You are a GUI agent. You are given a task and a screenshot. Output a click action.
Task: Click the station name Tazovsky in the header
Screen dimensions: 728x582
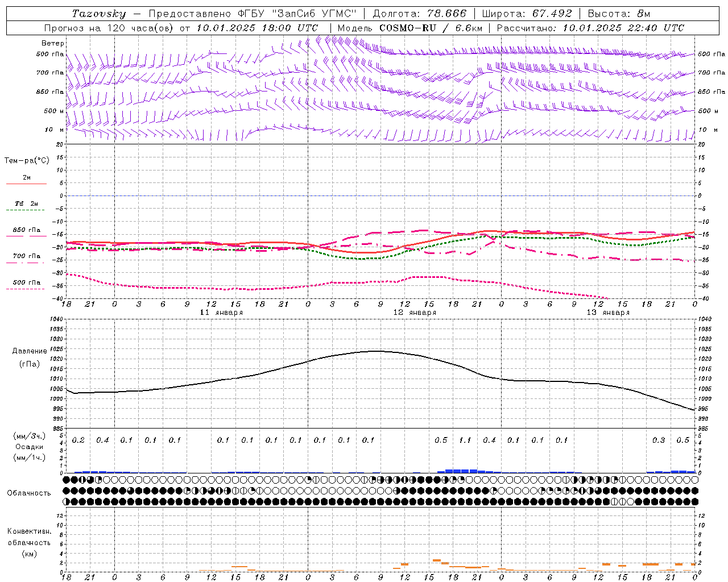coord(99,14)
